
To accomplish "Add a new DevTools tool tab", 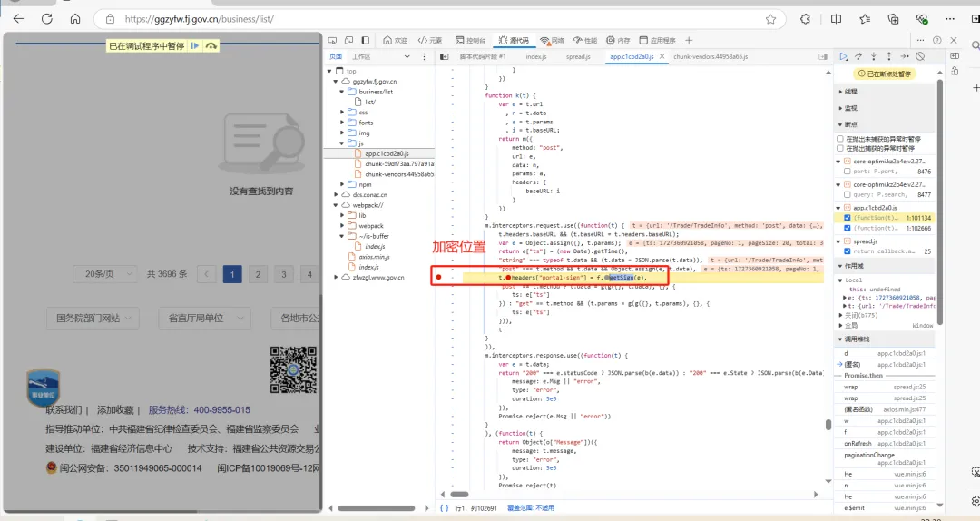I will tap(689, 40).
